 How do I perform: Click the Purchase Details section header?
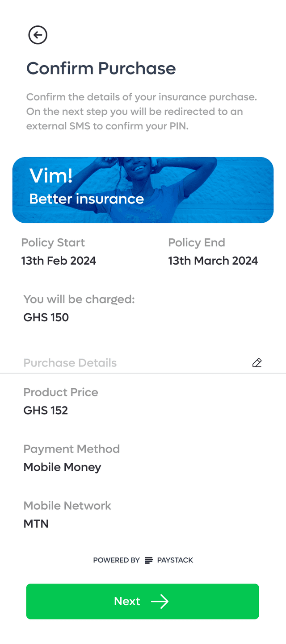click(70, 363)
